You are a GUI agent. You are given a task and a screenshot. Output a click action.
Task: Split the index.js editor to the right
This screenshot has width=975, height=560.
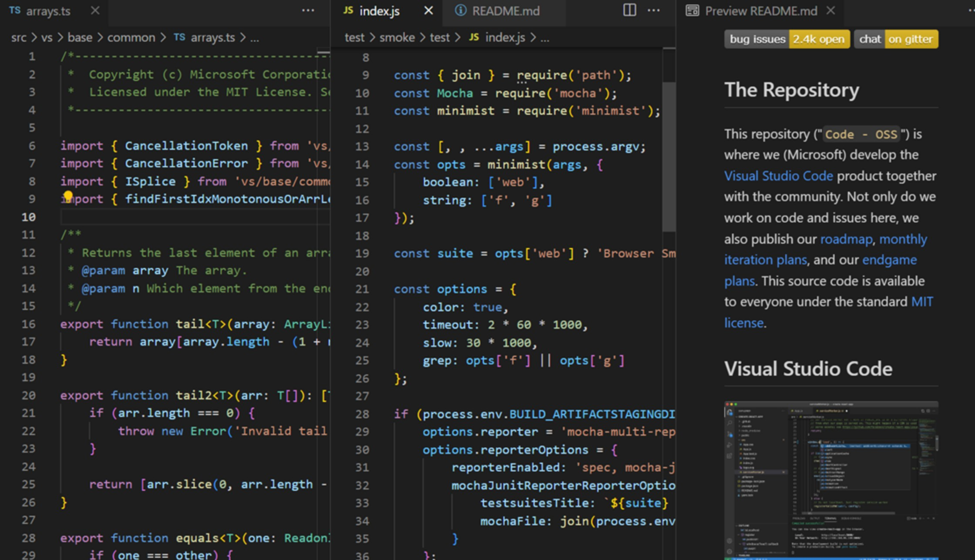(629, 10)
